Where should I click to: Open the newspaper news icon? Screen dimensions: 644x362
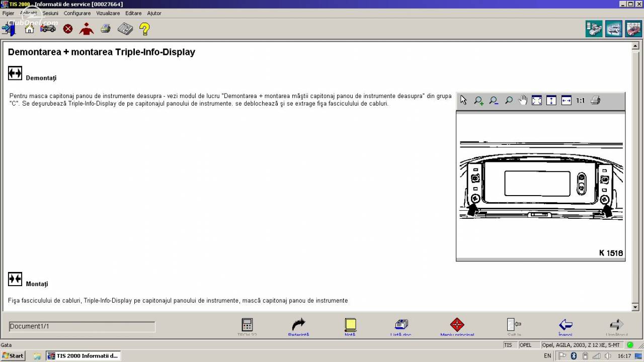pyautogui.click(x=125, y=29)
